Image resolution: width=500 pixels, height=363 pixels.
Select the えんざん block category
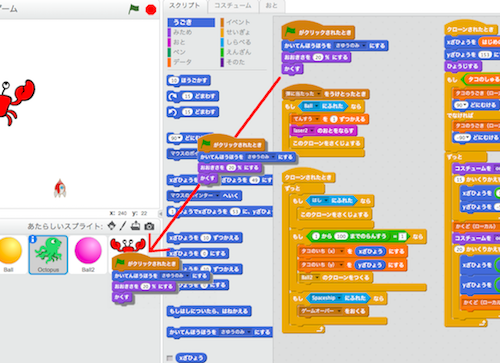tap(239, 52)
